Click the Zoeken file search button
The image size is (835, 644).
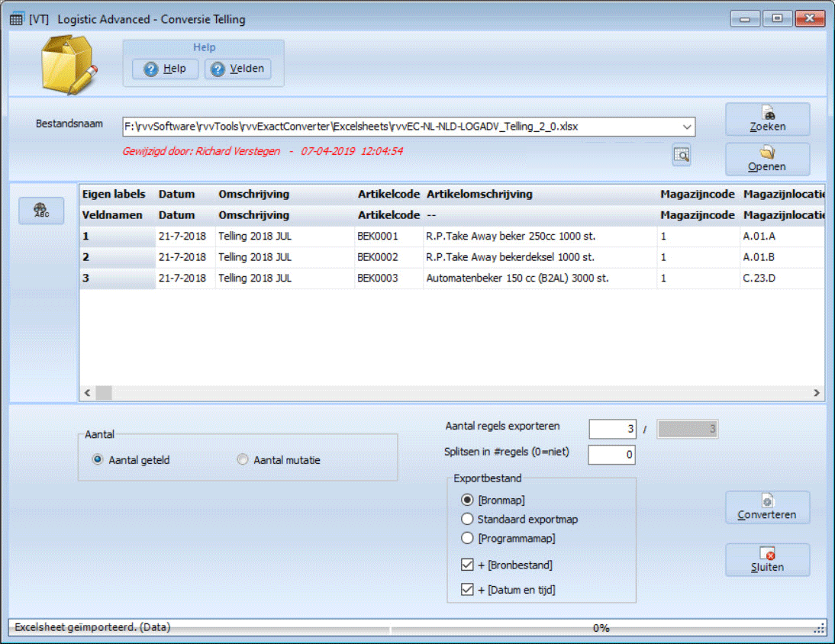click(x=767, y=120)
